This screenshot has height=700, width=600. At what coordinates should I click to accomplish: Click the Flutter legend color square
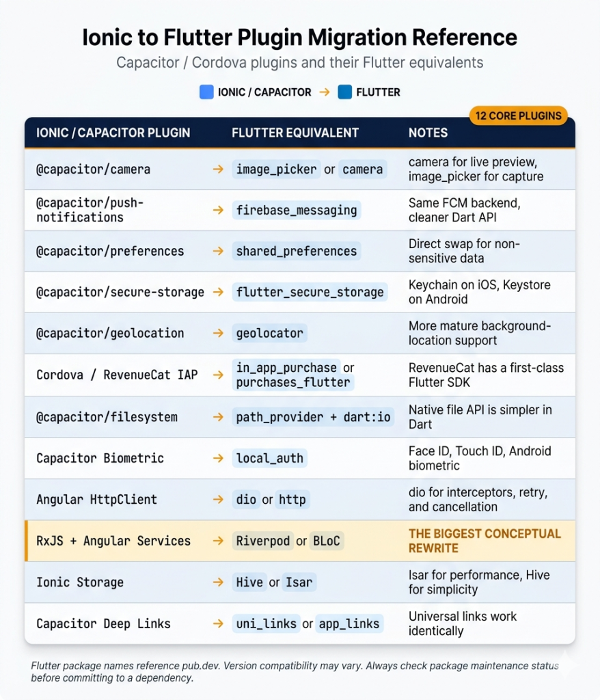click(x=344, y=92)
